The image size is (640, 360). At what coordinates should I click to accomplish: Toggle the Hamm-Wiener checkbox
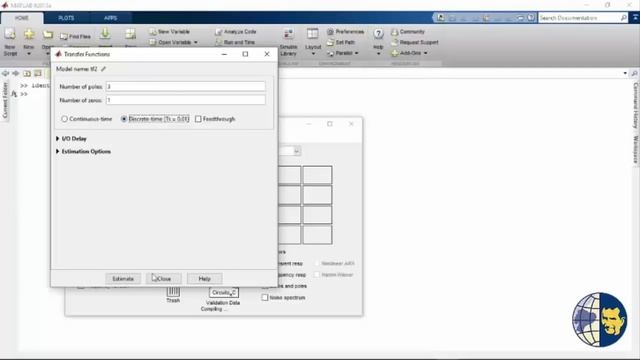[x=317, y=275]
